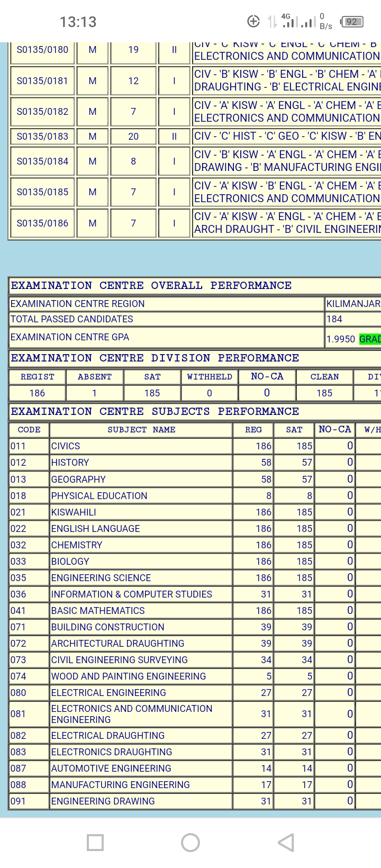Screen dimensions: 381x868
Task: Click the CHEMISTRY subject name
Action: pyautogui.click(x=77, y=545)
